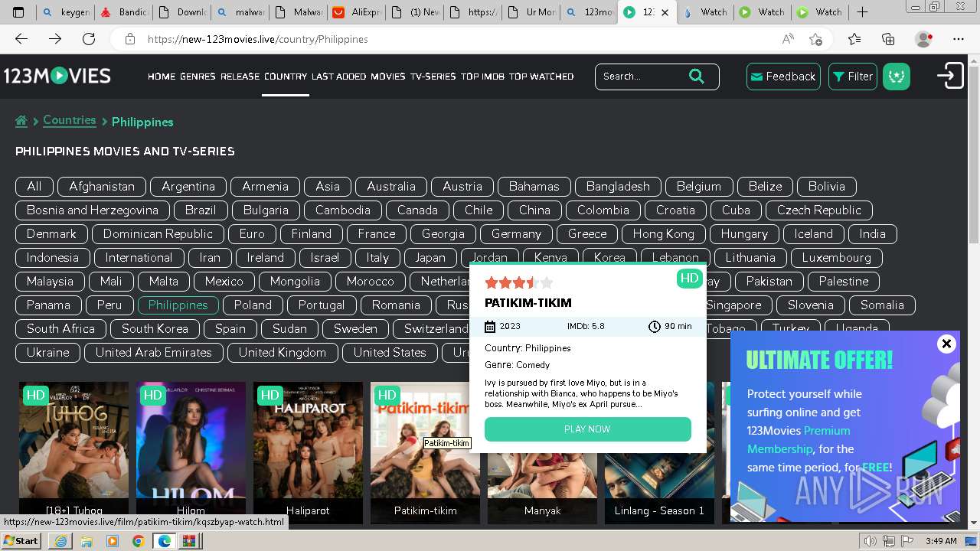Open the TV-SERIES menu item
The width and height of the screenshot is (980, 551).
[x=433, y=77]
